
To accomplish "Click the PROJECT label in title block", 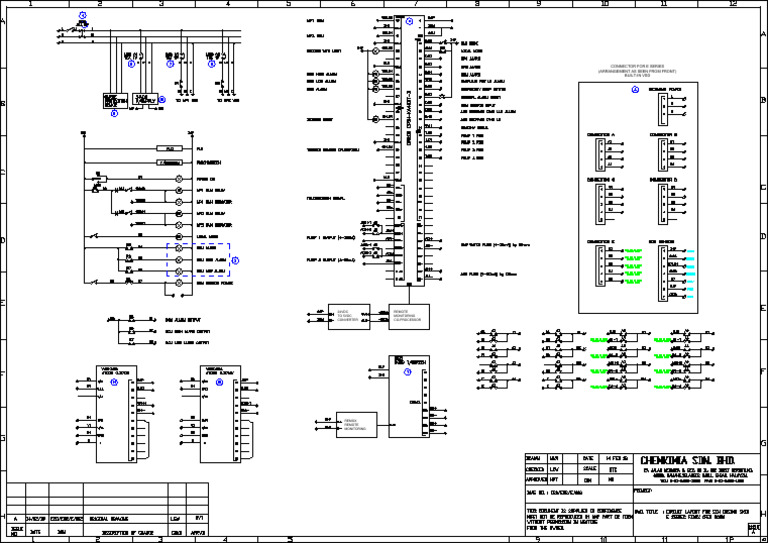I will (643, 490).
